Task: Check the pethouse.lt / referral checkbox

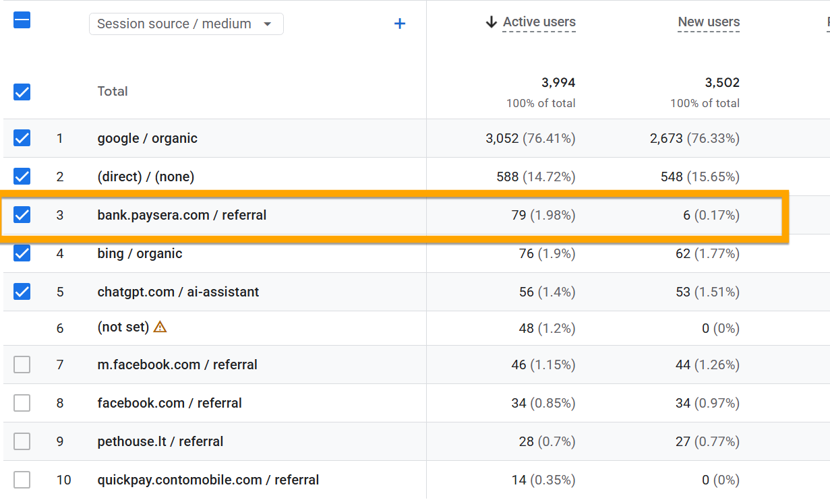Action: 22,441
